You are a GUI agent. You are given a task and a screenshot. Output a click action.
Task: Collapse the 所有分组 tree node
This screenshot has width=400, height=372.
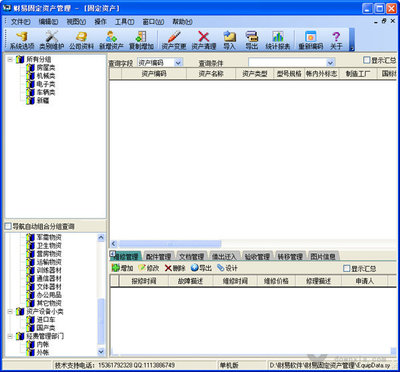pyautogui.click(x=10, y=60)
